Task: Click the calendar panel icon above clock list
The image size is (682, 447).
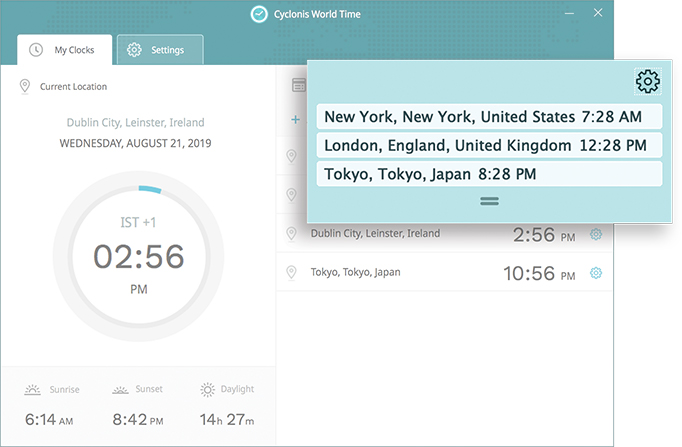Action: pos(298,86)
